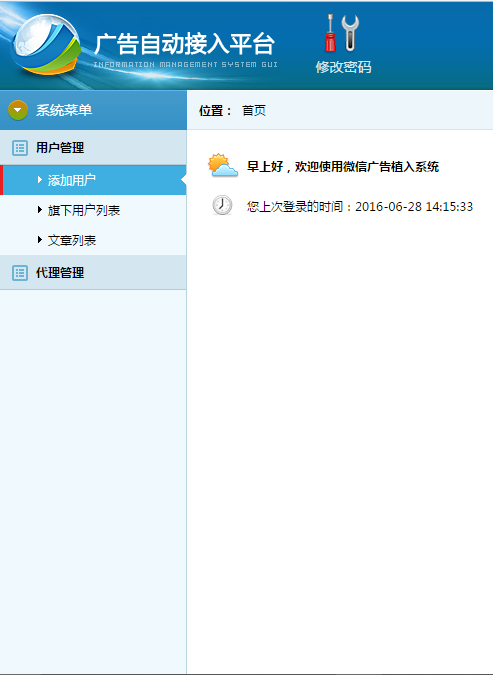Click the triangle arrow before 文章列表

[40, 240]
